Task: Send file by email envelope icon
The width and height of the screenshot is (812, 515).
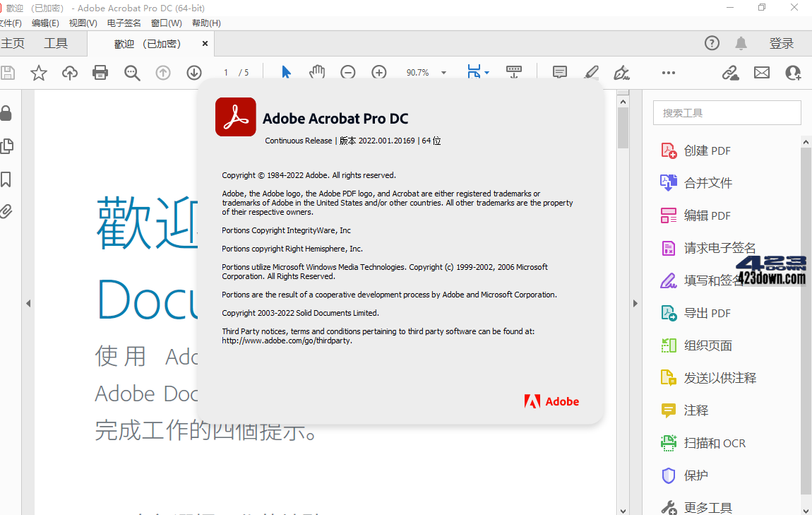Action: point(762,73)
